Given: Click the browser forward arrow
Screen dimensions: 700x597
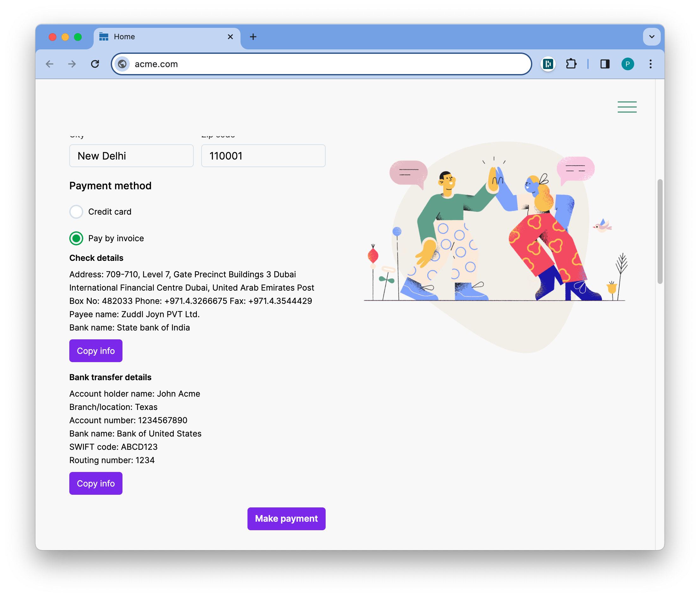Looking at the screenshot, I should pyautogui.click(x=72, y=64).
